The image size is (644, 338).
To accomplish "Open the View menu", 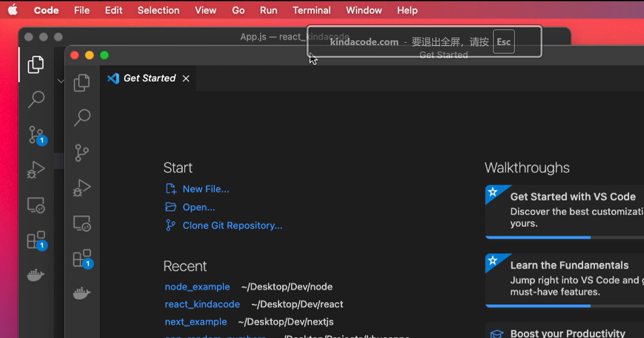I will (206, 10).
